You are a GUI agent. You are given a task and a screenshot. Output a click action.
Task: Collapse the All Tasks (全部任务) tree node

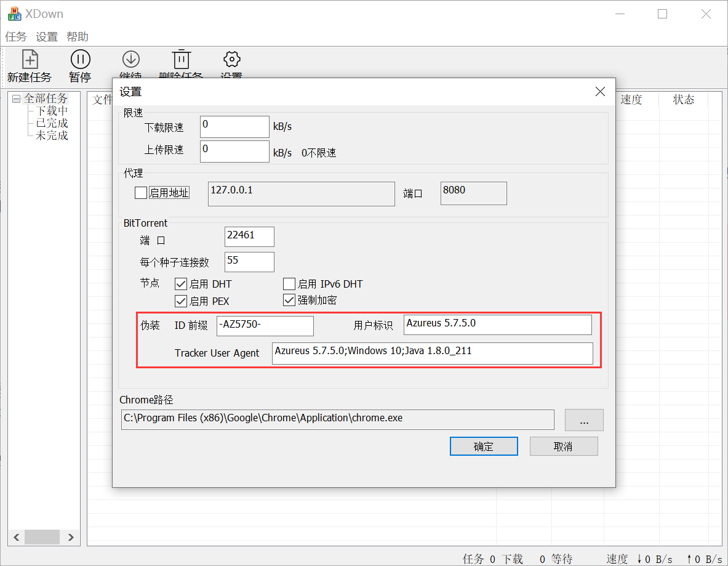17,99
